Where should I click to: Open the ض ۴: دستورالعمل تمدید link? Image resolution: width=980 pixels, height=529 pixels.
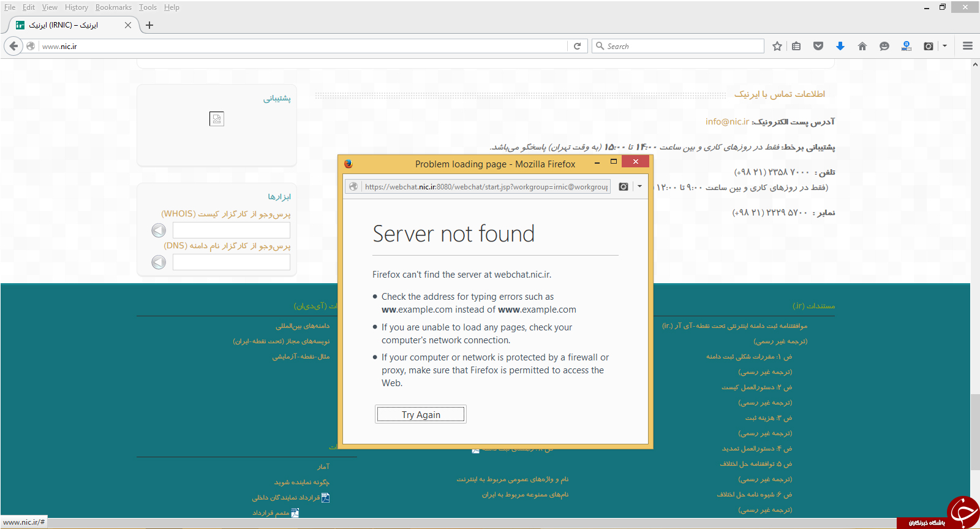click(757, 449)
